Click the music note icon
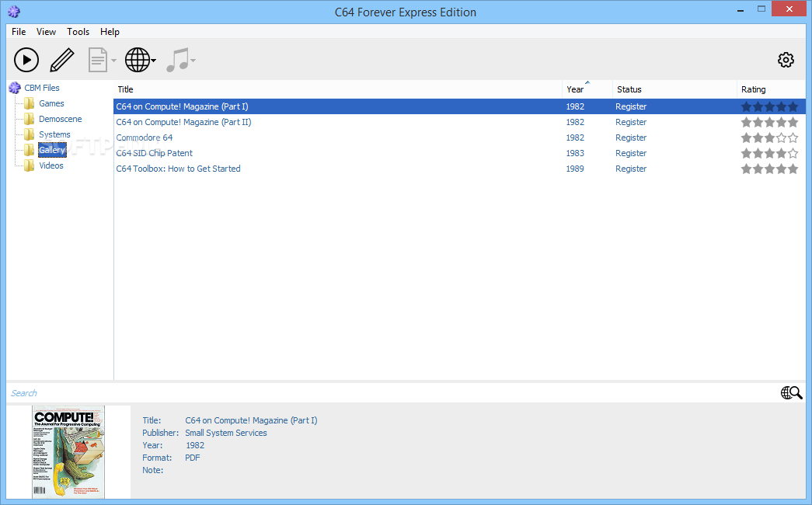The image size is (812, 505). [178, 60]
